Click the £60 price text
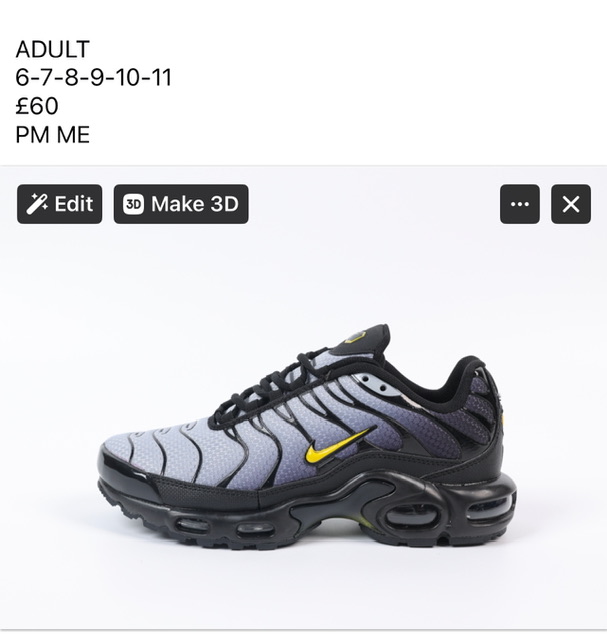 37,106
